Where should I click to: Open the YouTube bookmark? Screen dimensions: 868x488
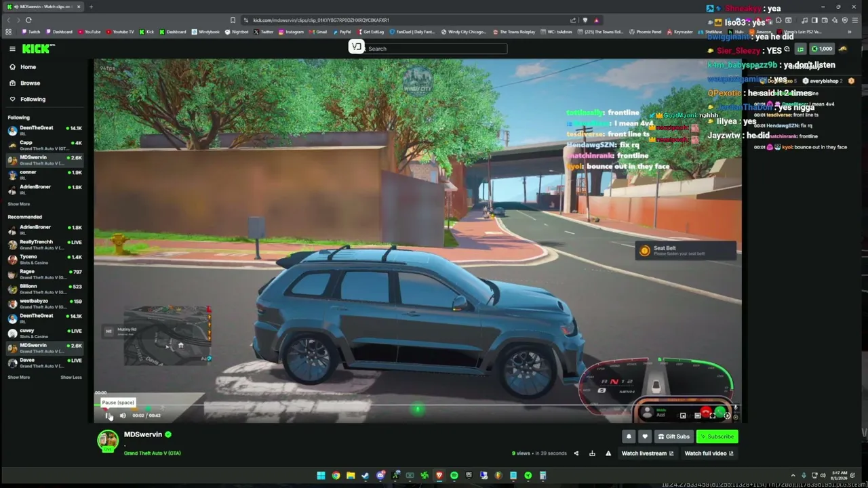(x=90, y=32)
